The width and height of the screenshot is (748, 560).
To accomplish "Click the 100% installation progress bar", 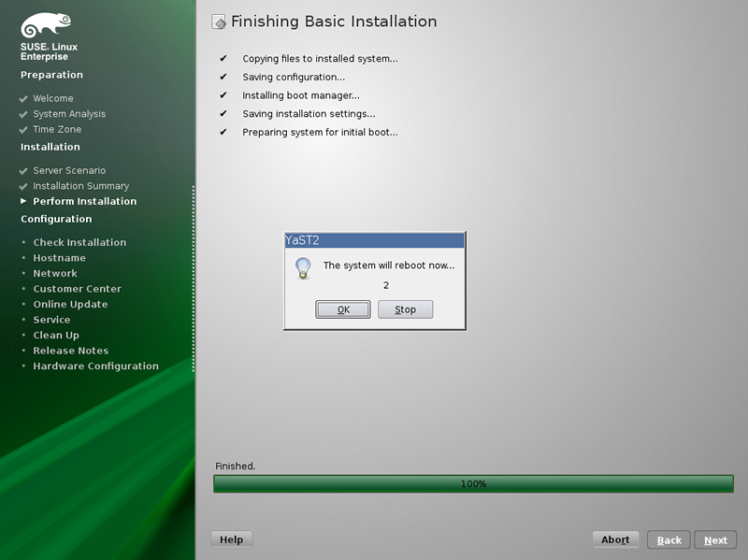I will pyautogui.click(x=473, y=483).
